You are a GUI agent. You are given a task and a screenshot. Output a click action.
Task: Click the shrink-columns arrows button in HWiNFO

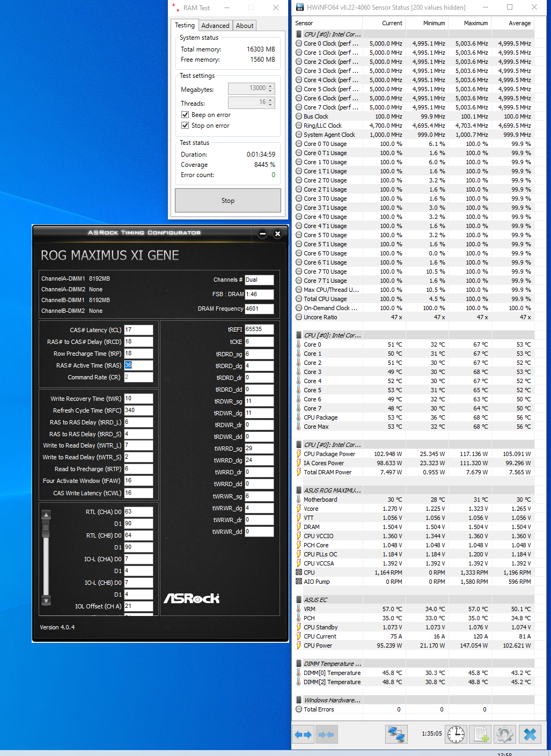[x=326, y=735]
